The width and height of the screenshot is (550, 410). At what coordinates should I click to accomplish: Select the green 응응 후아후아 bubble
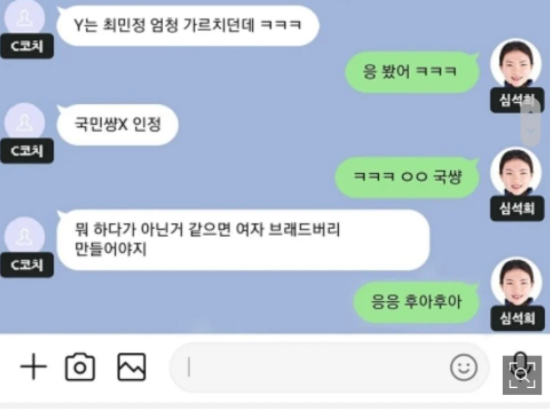417,302
